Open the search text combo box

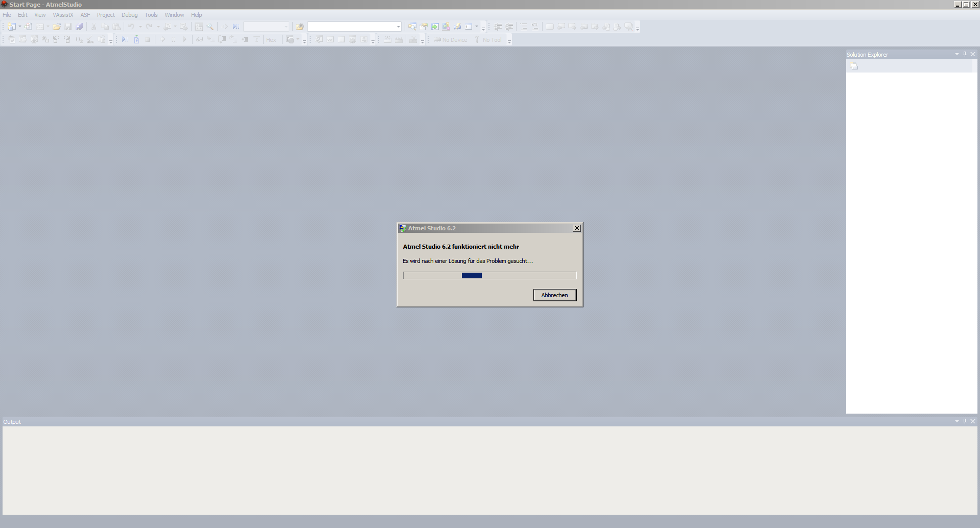[x=354, y=27]
